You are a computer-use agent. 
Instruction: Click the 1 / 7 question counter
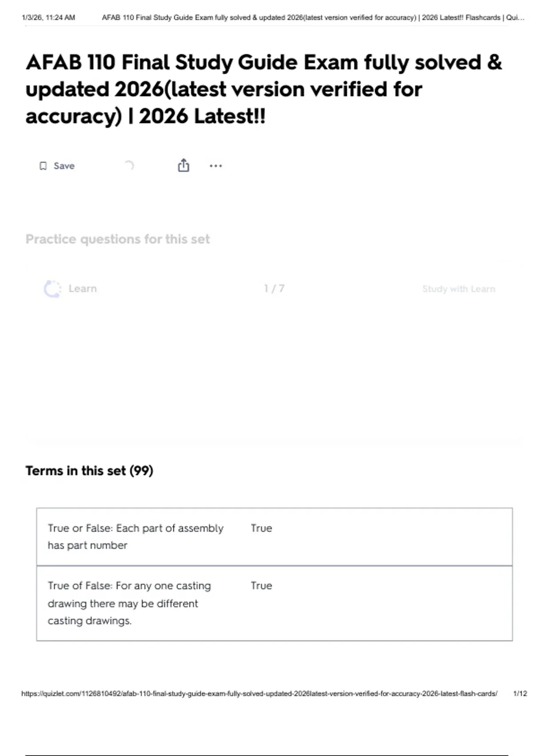point(274,289)
